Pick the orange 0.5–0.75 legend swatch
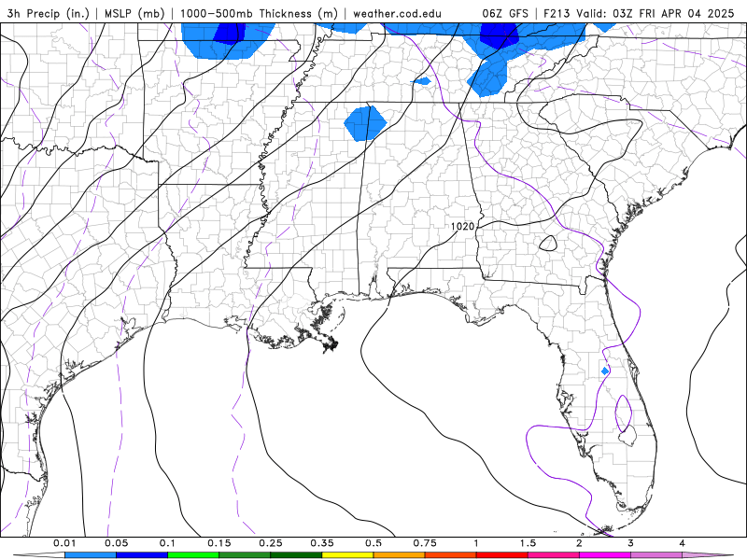Viewport: 747px width, 560px height. point(400,555)
